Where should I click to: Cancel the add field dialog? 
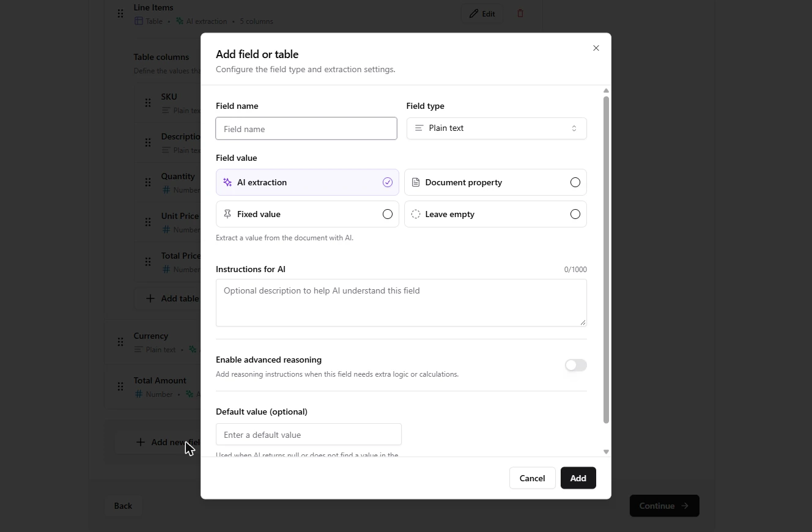point(532,478)
